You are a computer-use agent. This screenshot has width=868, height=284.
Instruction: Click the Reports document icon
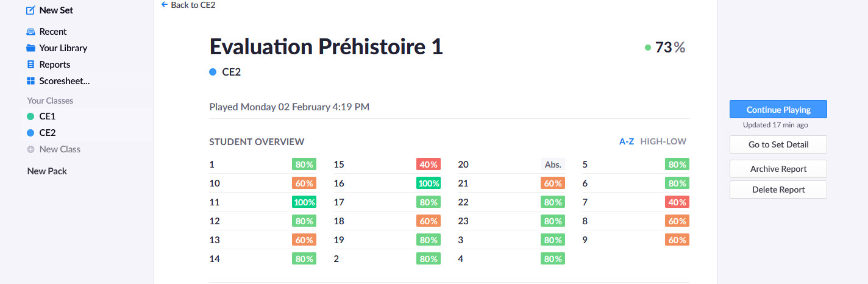30,65
